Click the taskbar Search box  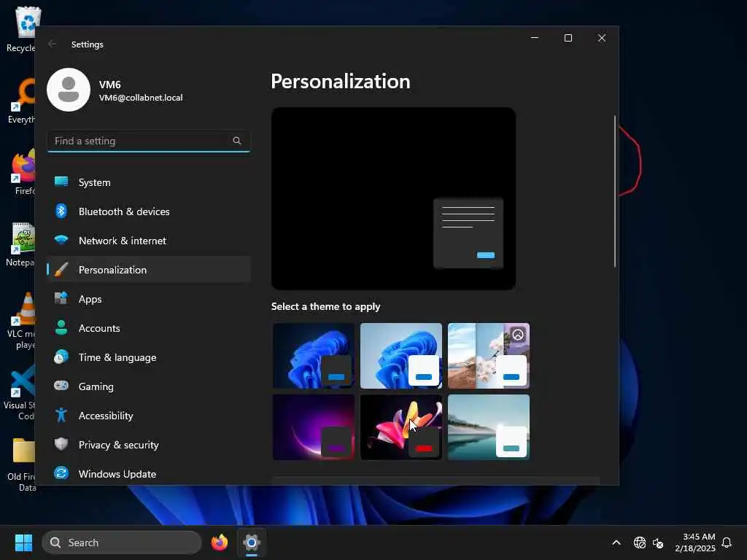(122, 542)
